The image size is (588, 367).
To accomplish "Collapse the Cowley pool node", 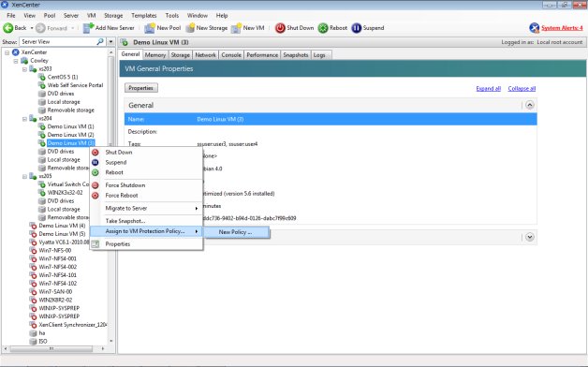I will [16, 61].
